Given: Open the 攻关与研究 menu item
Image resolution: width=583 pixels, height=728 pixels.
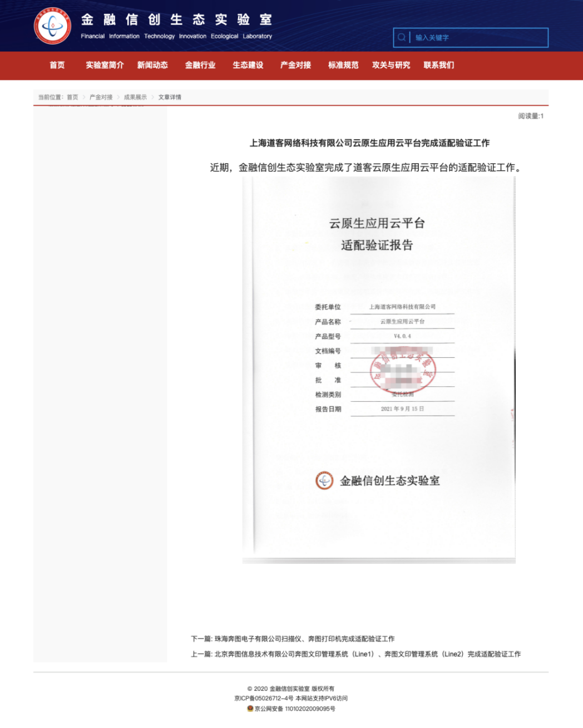Looking at the screenshot, I should point(391,65).
